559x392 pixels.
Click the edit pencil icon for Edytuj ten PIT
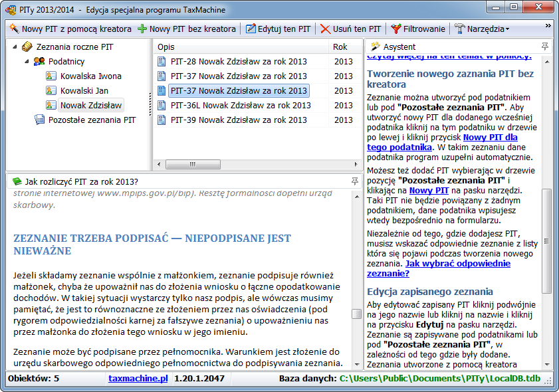click(251, 29)
